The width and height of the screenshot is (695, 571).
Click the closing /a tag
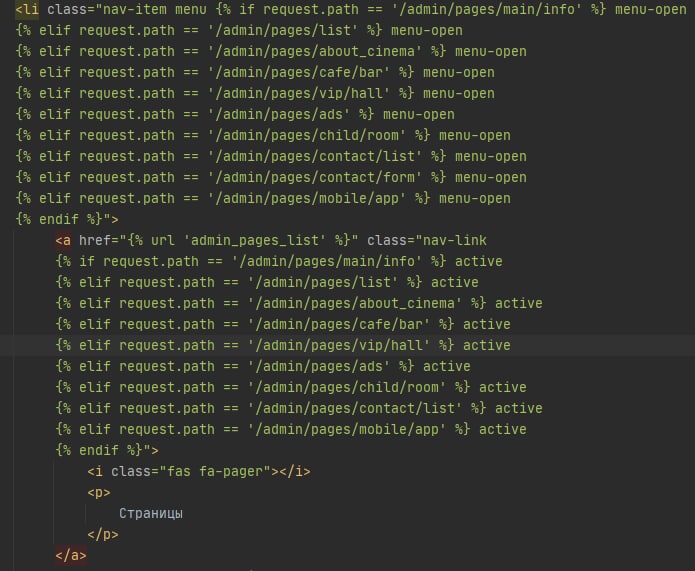[x=71, y=555]
